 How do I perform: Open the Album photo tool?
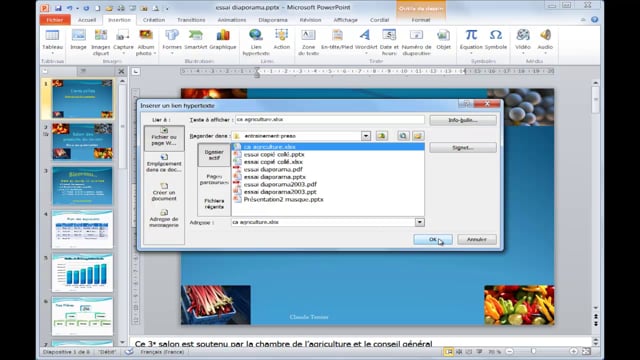(146, 42)
